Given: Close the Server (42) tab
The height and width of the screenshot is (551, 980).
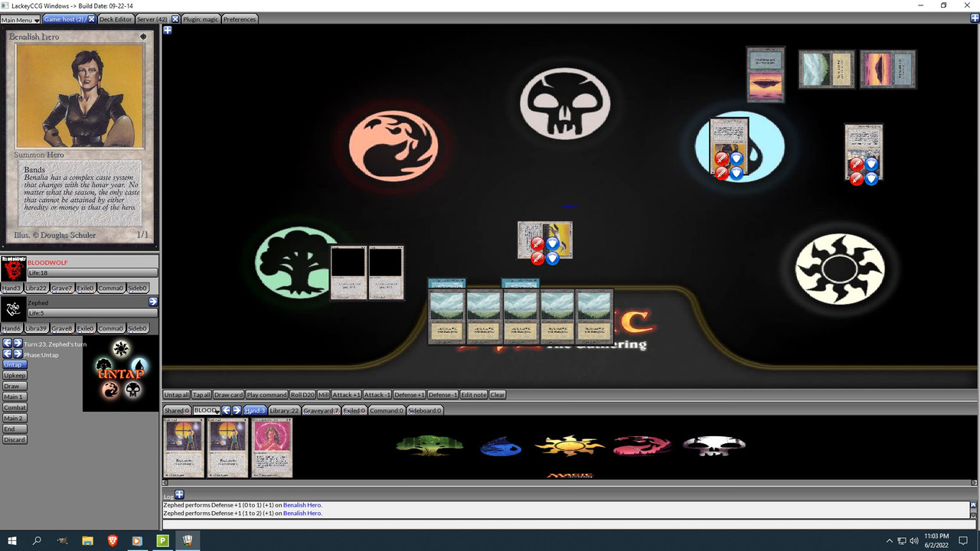Looking at the screenshot, I should click(175, 19).
